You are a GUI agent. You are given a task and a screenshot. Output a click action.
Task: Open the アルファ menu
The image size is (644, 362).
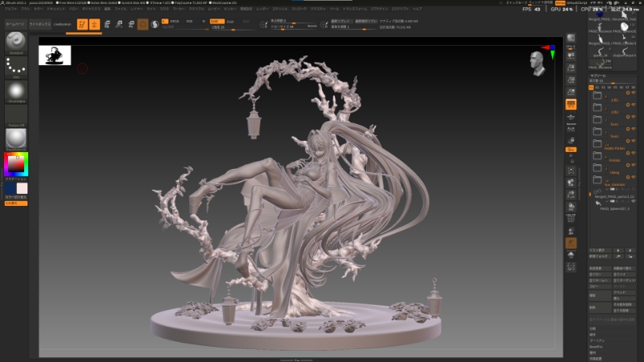[11, 9]
